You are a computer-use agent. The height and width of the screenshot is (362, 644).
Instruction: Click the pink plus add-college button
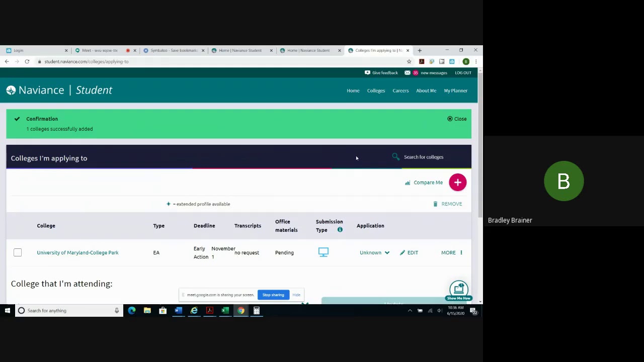pos(457,183)
